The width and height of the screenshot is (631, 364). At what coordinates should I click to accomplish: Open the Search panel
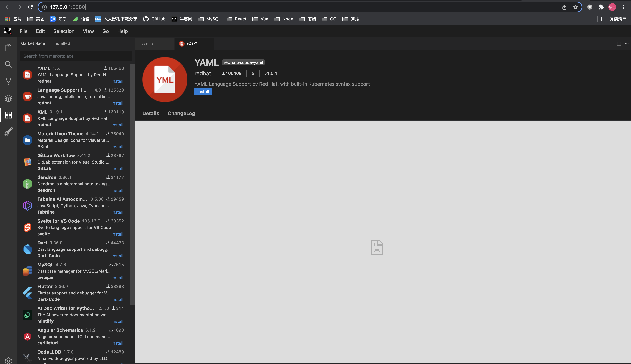(8, 64)
